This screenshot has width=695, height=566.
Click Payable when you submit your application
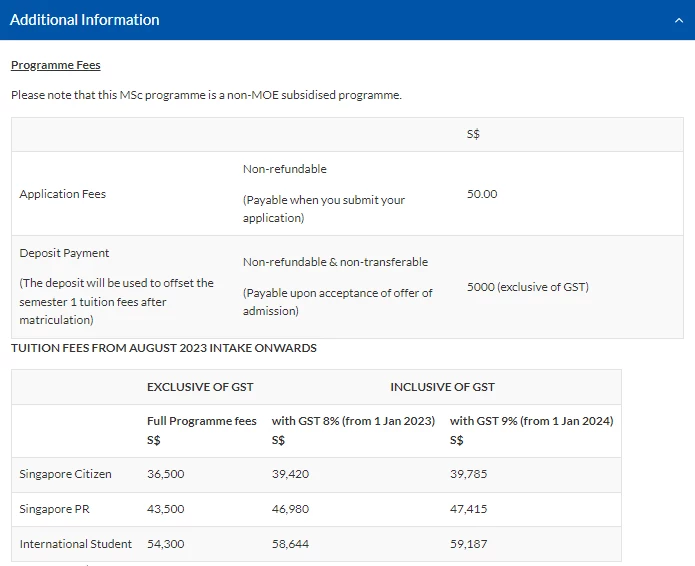click(x=324, y=209)
